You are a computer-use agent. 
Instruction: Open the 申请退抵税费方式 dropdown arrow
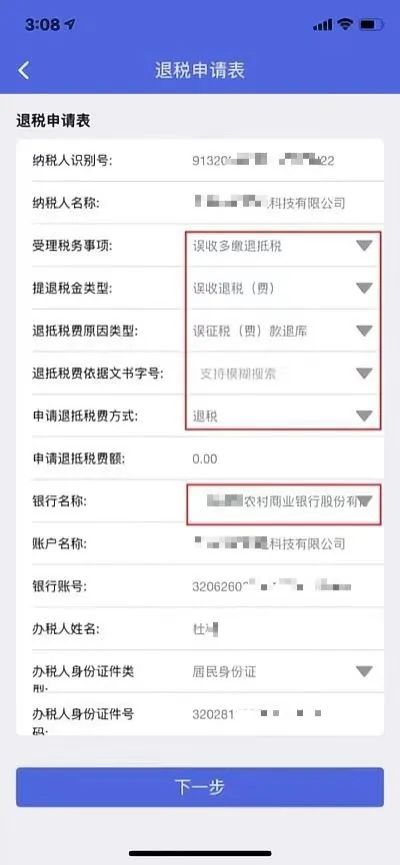tap(364, 416)
